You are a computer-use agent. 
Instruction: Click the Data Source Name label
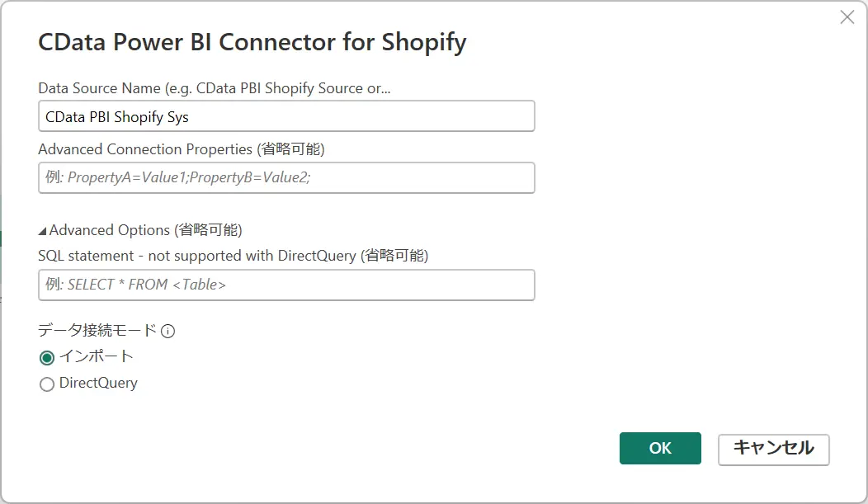point(214,88)
